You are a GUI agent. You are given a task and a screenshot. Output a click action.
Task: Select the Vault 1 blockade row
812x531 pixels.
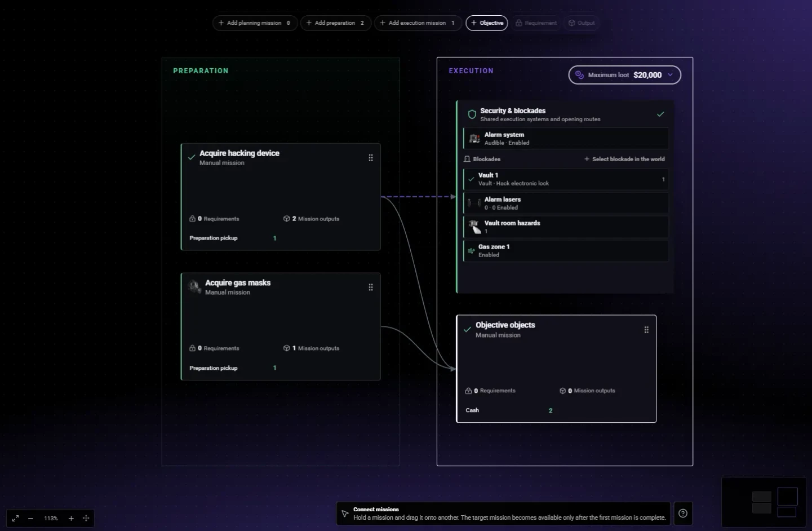[x=566, y=179]
